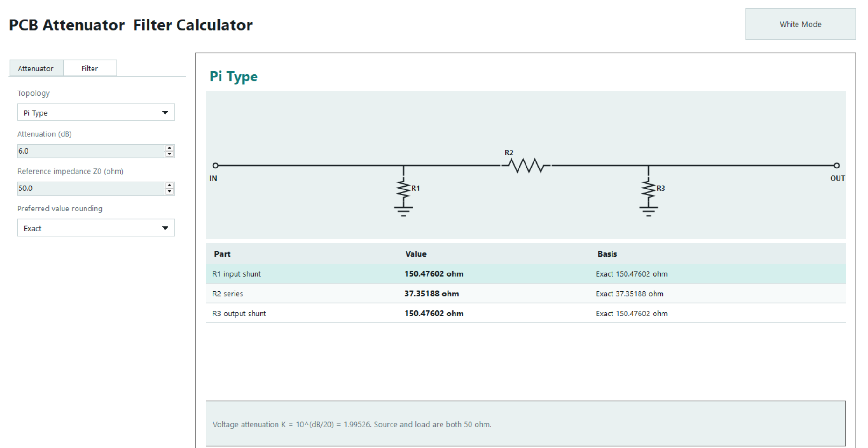Click the R3 resistor symbol in the schematic
Image resolution: width=868 pixels, height=448 pixels.
pyautogui.click(x=648, y=189)
